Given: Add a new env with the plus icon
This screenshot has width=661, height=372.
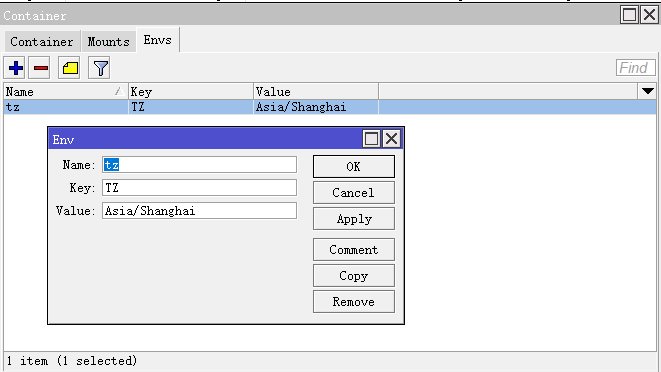Looking at the screenshot, I should [x=15, y=68].
